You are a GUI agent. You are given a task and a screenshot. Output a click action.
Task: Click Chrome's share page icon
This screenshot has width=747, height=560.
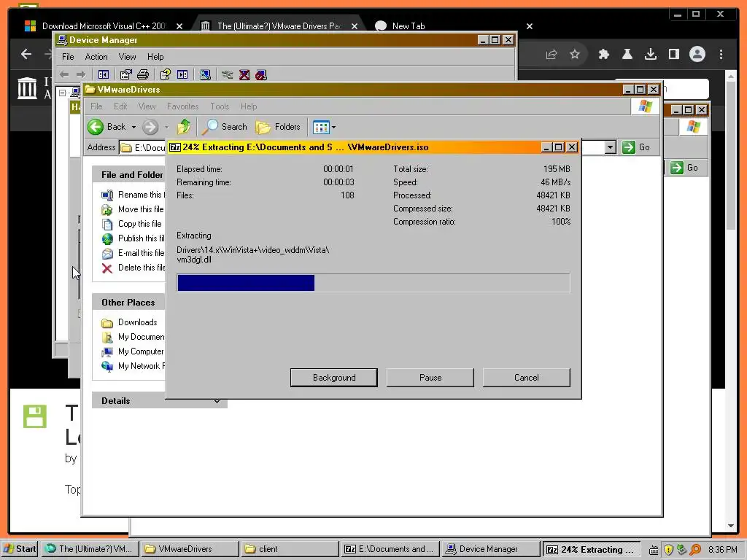click(551, 54)
